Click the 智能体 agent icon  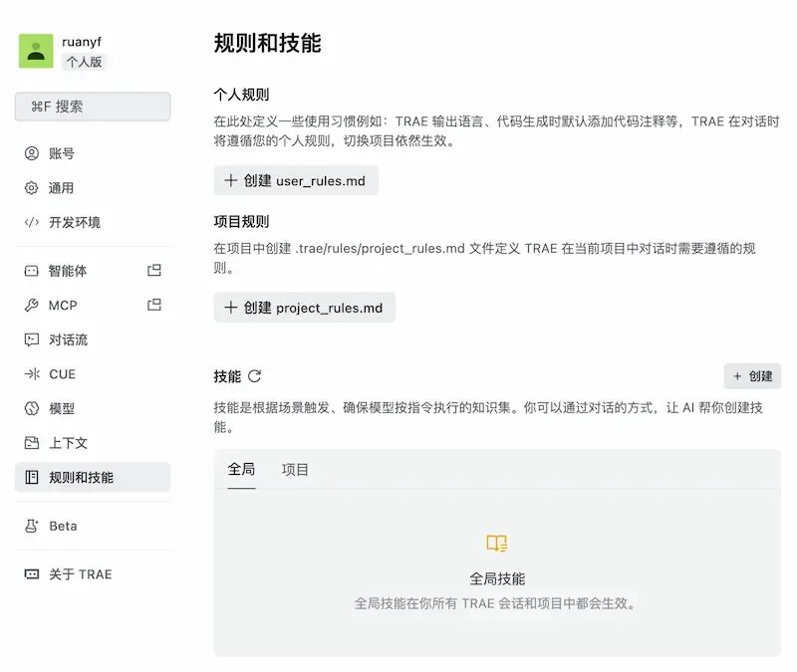point(32,271)
